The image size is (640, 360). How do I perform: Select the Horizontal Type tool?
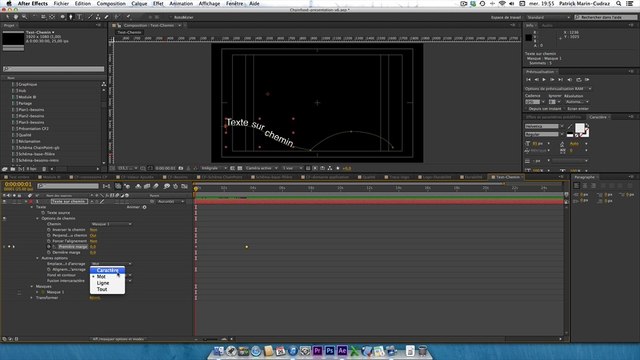click(x=79, y=17)
